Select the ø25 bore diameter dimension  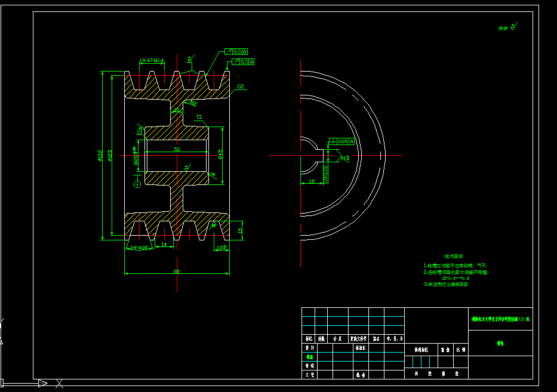[135, 156]
